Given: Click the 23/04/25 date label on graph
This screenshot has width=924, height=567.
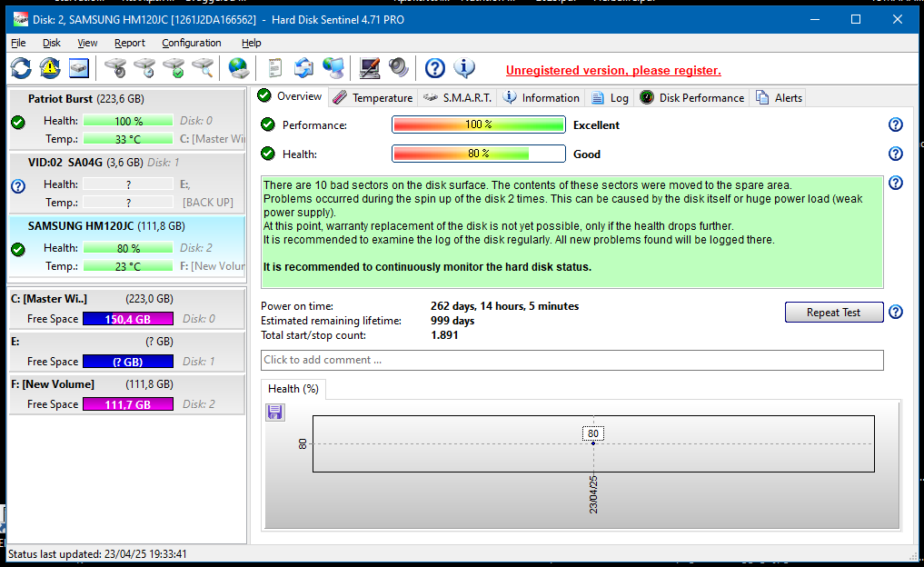Looking at the screenshot, I should pos(593,494).
